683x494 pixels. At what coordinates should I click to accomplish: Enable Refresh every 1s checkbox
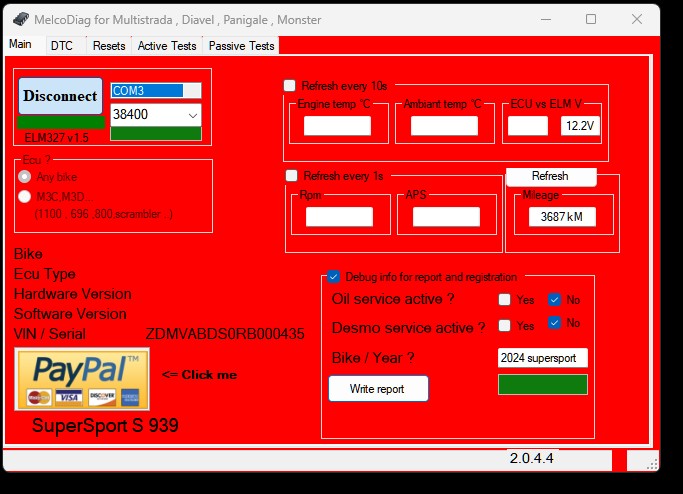(x=291, y=176)
